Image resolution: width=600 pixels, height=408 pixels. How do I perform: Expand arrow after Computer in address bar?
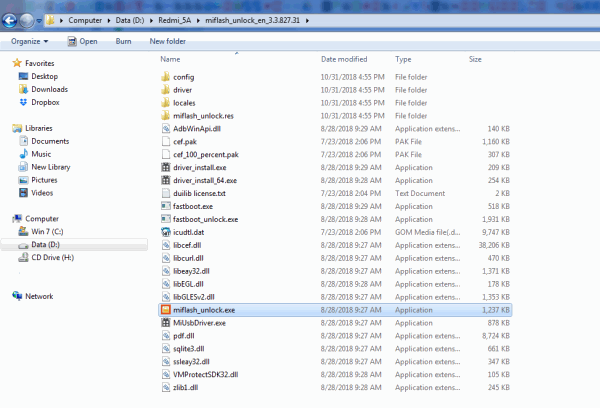pos(109,20)
